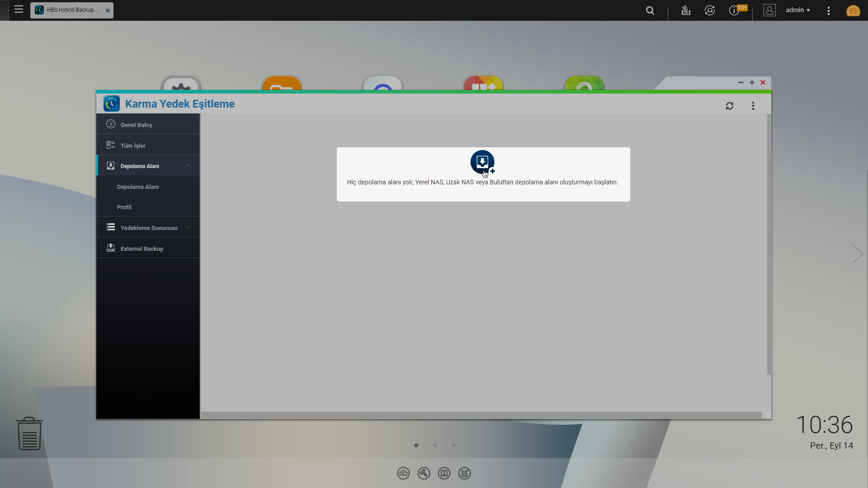Switch to the second desktop page dot
The image size is (868, 488).
coord(434,446)
